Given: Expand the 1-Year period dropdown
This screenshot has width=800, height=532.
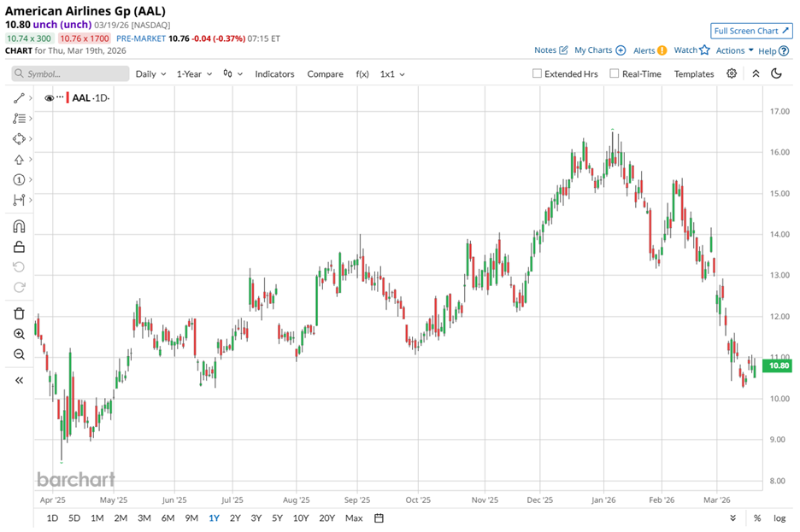Looking at the screenshot, I should [193, 74].
